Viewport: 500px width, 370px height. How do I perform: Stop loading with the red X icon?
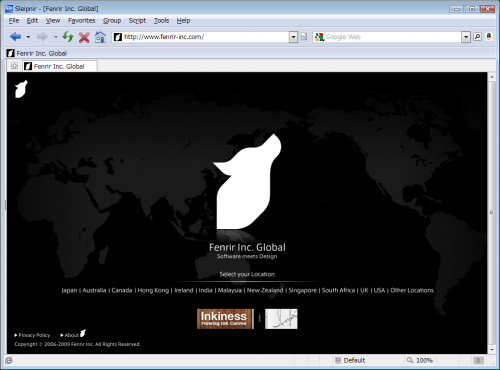pyautogui.click(x=84, y=37)
